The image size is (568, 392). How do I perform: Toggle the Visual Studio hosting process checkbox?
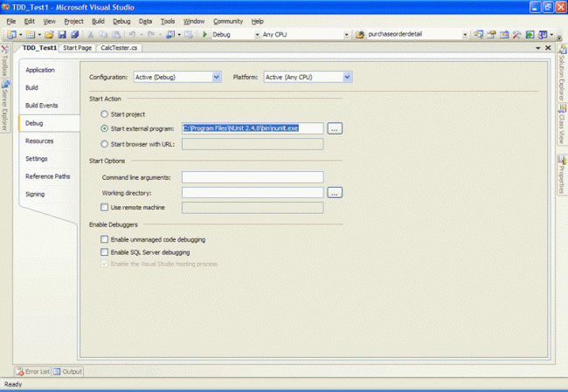coord(104,264)
